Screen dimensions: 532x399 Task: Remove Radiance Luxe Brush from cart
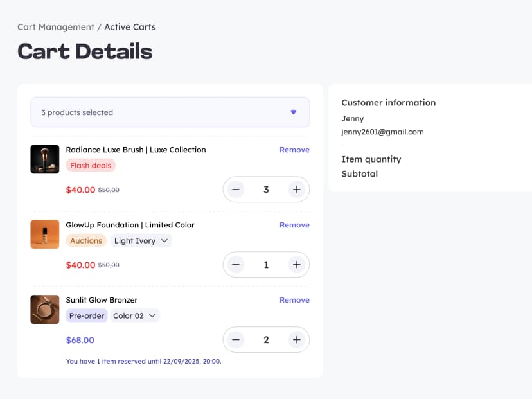pos(294,150)
